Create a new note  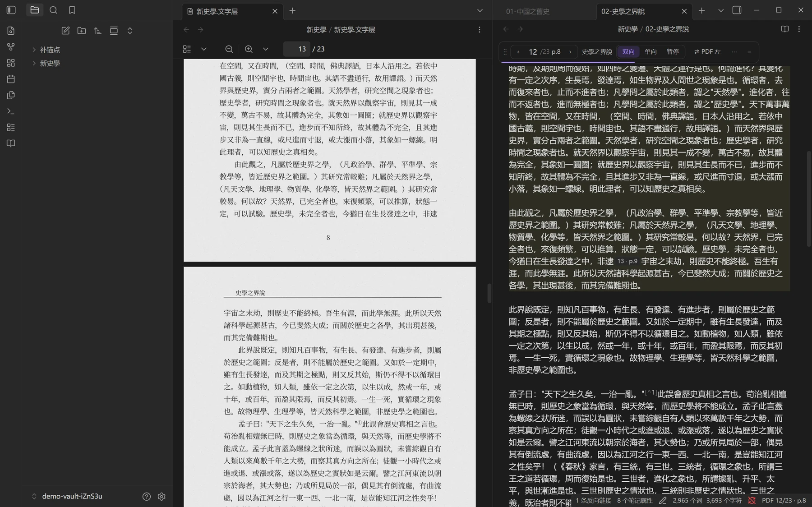pos(65,31)
